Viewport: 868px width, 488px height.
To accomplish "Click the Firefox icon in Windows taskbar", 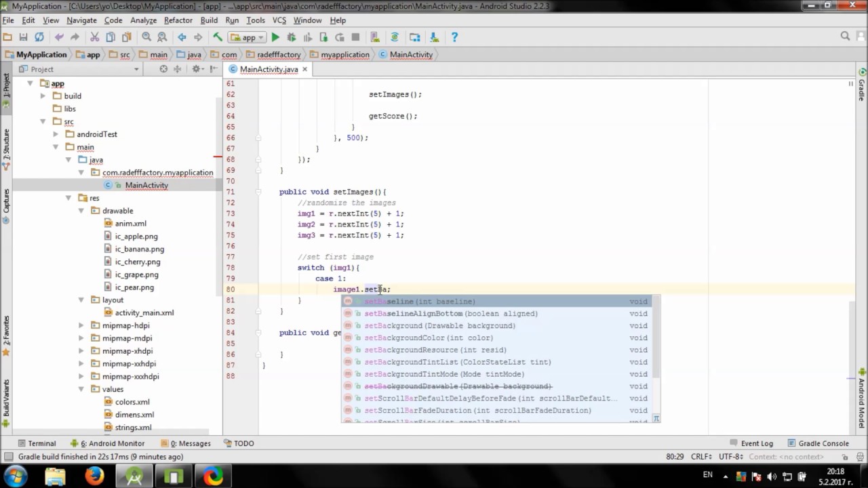I will pyautogui.click(x=94, y=476).
